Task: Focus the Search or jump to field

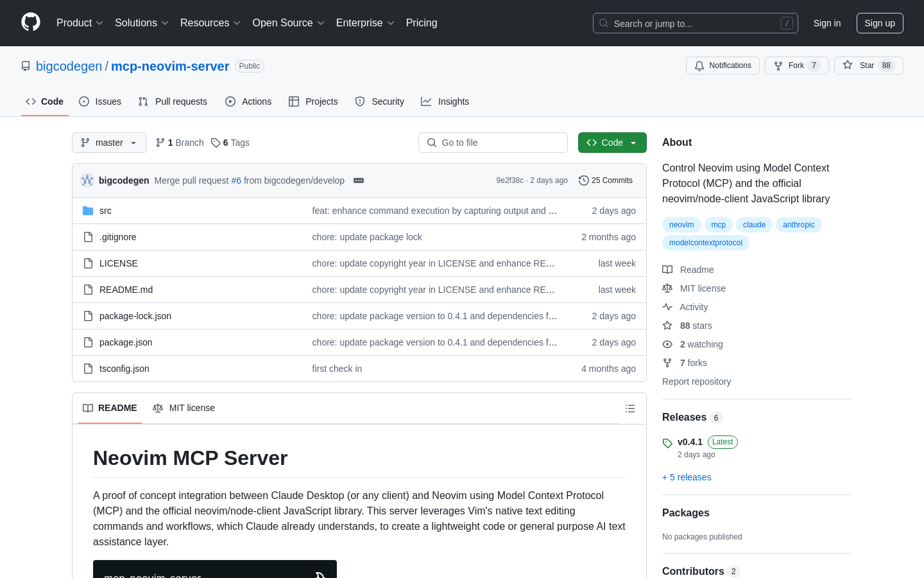Action: pos(696,23)
